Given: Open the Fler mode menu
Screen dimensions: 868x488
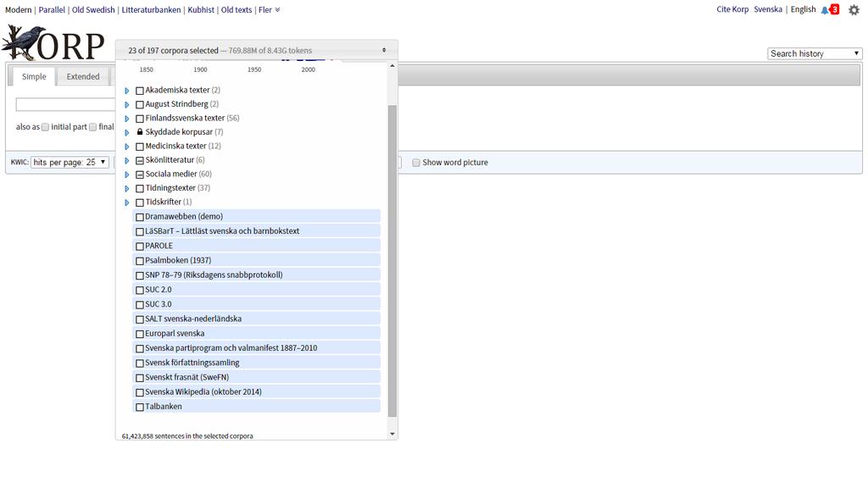Looking at the screenshot, I should [x=269, y=10].
